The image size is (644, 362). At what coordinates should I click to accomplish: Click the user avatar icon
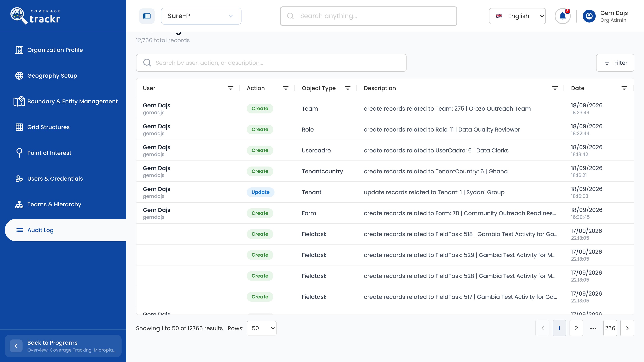[589, 16]
